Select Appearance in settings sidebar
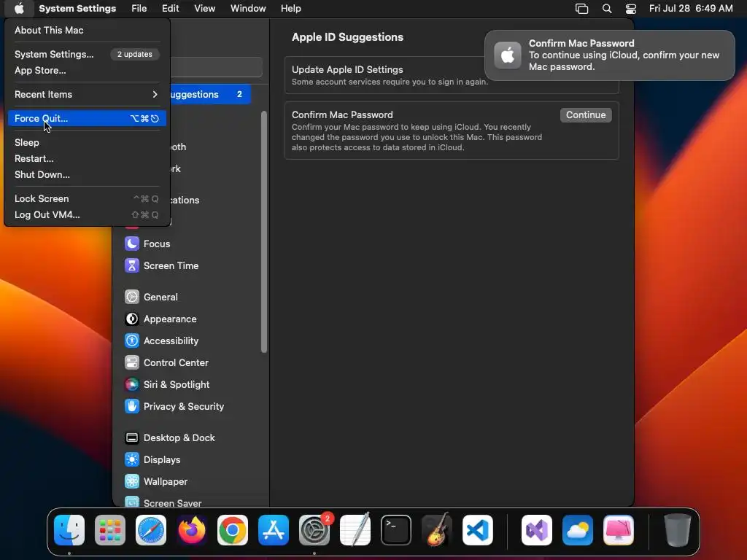Viewport: 747px width, 560px height. [x=170, y=319]
